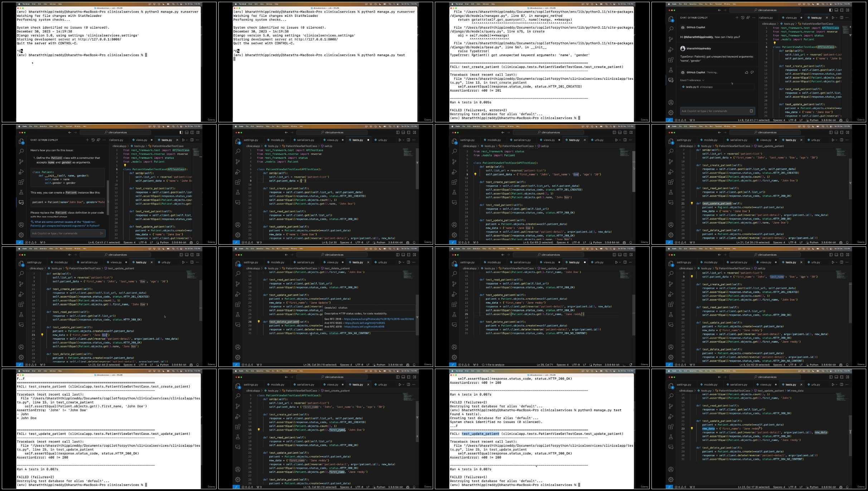
Task: Open Manage gear in Ln 15, Col 58 frame
Action: pos(238,480)
